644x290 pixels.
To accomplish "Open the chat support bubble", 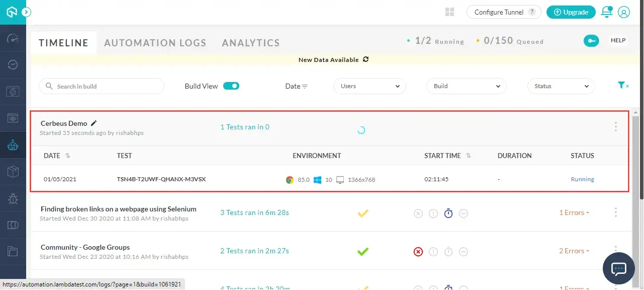I will tap(618, 269).
